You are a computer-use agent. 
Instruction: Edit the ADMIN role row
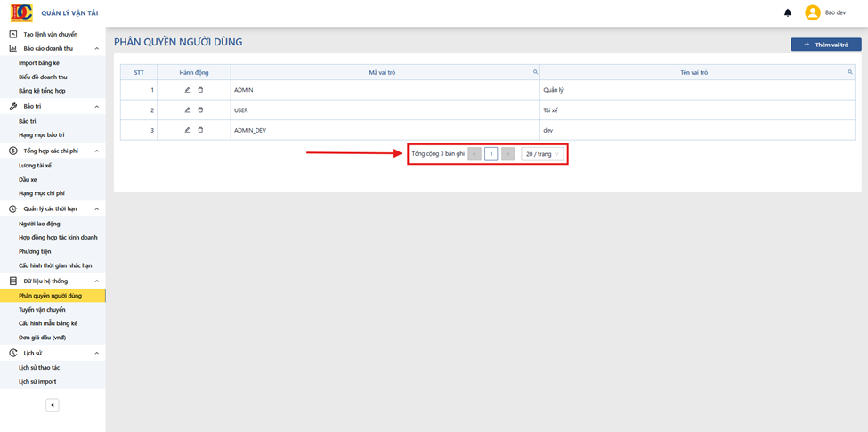[x=187, y=90]
